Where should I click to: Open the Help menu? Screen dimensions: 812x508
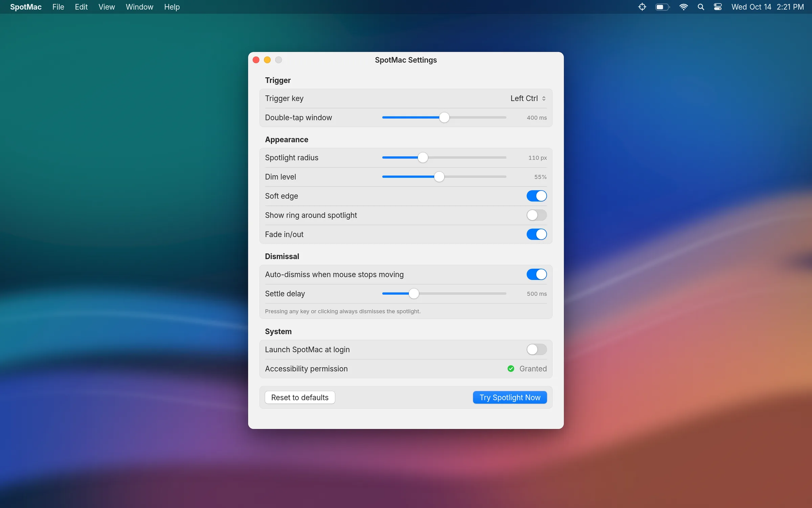tap(172, 7)
